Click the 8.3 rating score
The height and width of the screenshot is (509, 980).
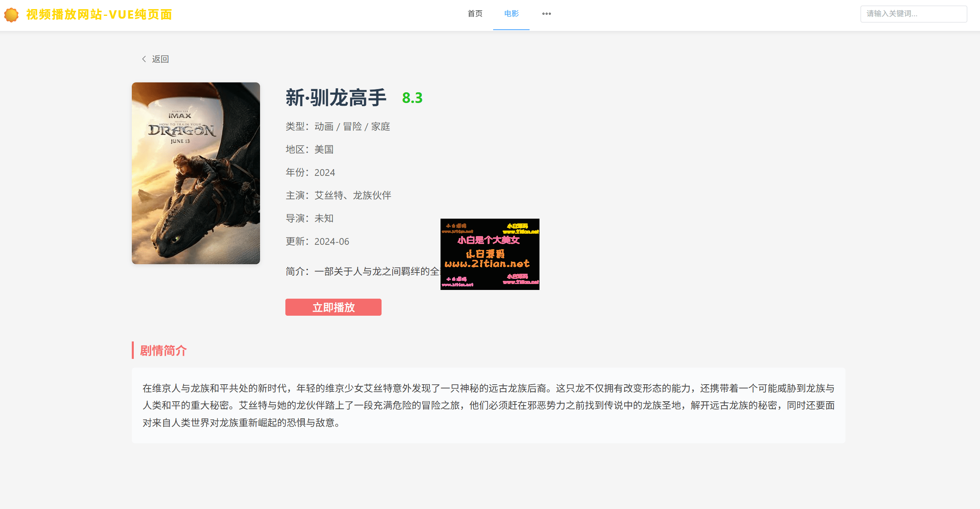pos(412,98)
